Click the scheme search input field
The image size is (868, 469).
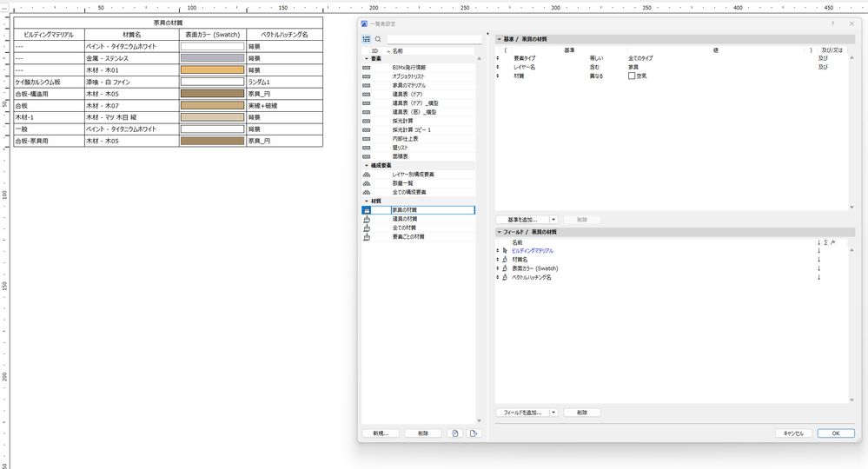pyautogui.click(x=434, y=39)
